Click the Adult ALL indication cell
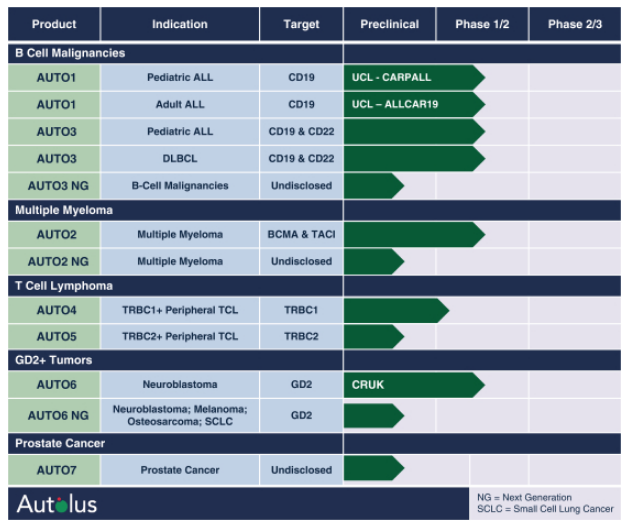626x526 pixels. click(x=180, y=105)
